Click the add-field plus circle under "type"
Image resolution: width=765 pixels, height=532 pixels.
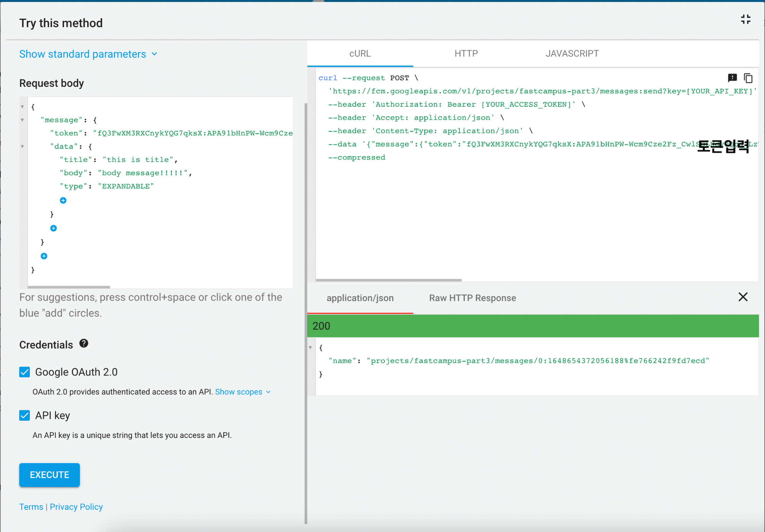(x=63, y=200)
